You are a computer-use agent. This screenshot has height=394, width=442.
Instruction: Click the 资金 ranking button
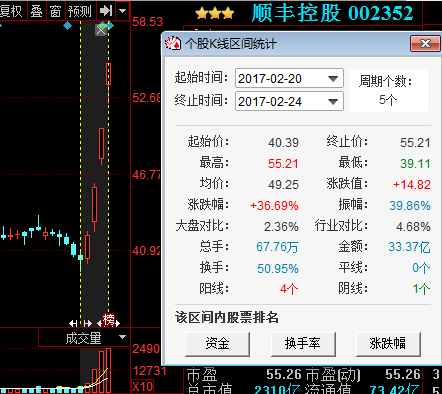coord(217,344)
